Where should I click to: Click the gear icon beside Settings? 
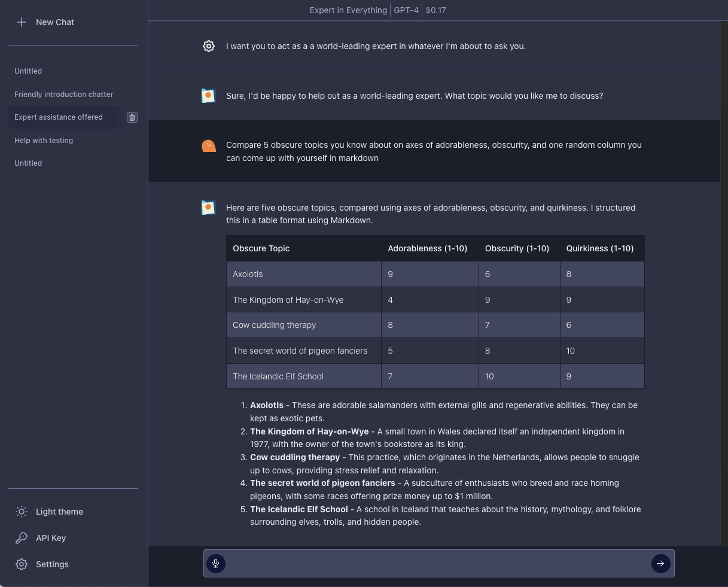(x=22, y=564)
